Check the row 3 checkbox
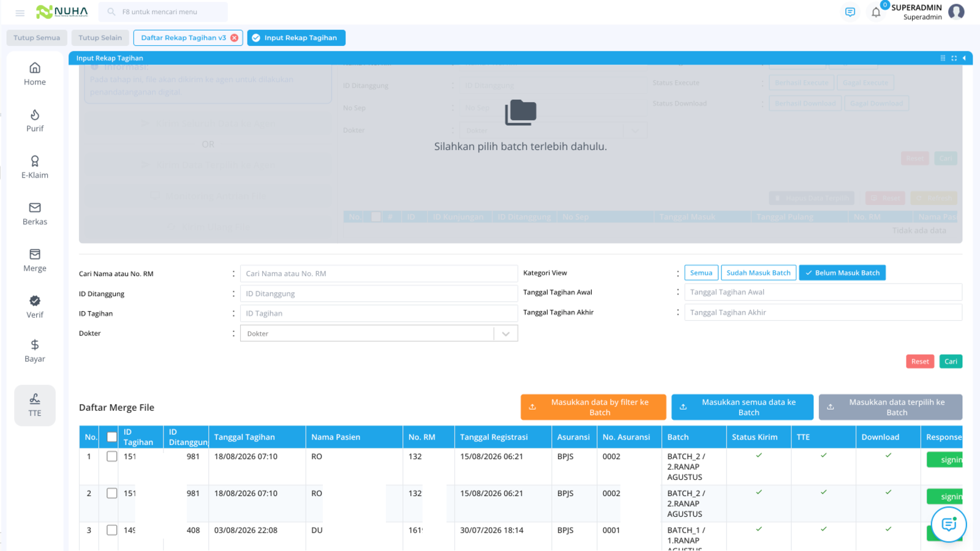Screen dimensions: 980x551 (x=111, y=530)
